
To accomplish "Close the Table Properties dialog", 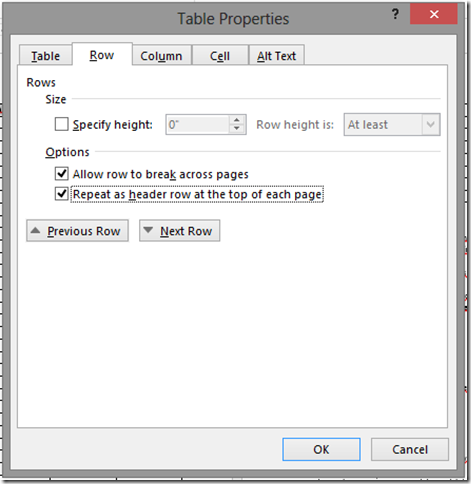I will click(434, 14).
